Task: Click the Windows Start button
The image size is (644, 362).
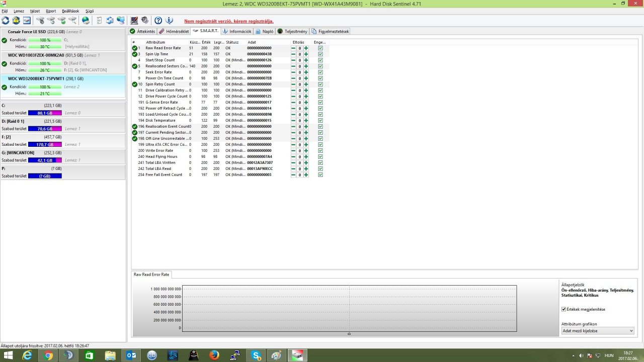Action: point(8,355)
